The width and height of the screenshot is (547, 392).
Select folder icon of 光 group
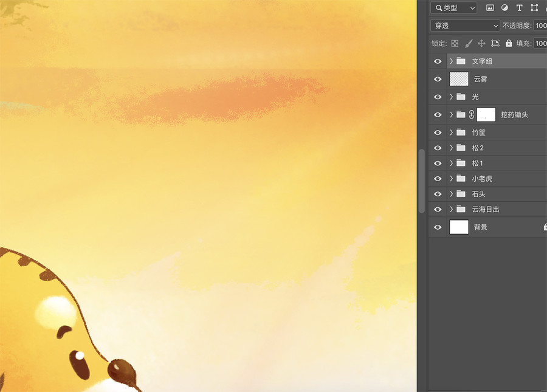(461, 97)
